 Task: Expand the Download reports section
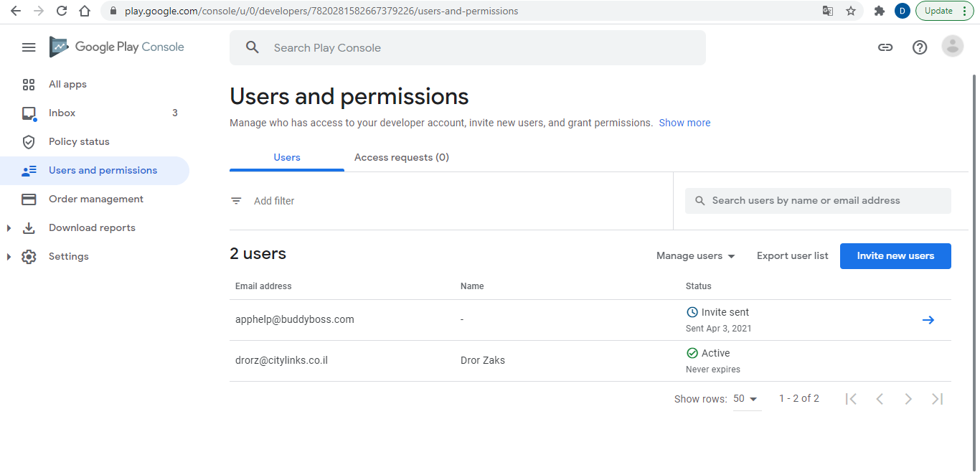(x=9, y=228)
